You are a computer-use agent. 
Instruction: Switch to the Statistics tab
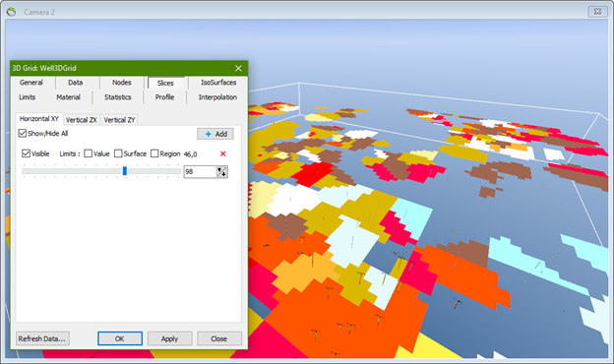coord(118,97)
